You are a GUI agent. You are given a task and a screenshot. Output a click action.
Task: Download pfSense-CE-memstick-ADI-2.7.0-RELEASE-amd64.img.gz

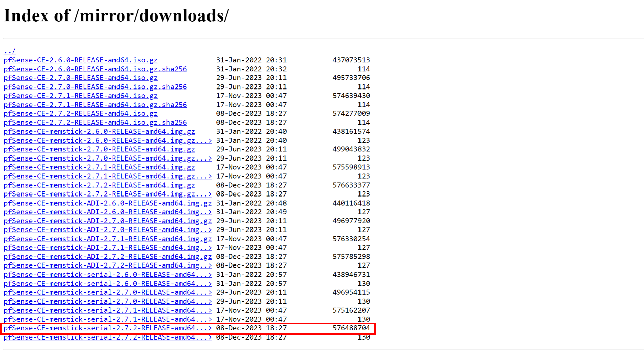(x=108, y=221)
